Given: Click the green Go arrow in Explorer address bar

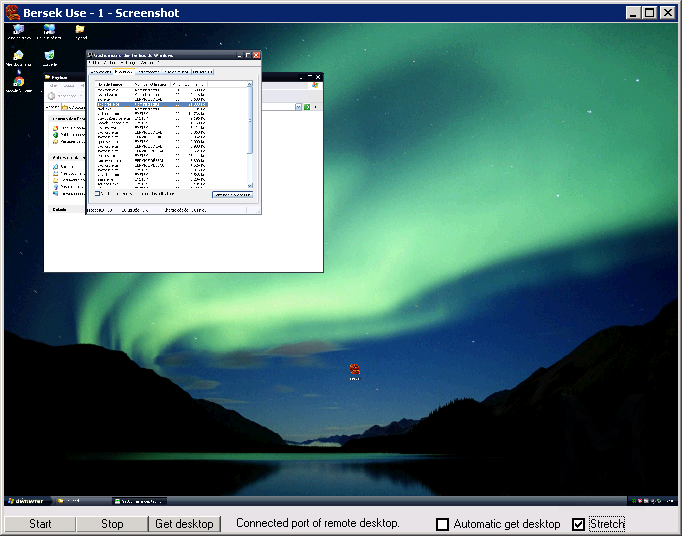Looking at the screenshot, I should tap(306, 106).
